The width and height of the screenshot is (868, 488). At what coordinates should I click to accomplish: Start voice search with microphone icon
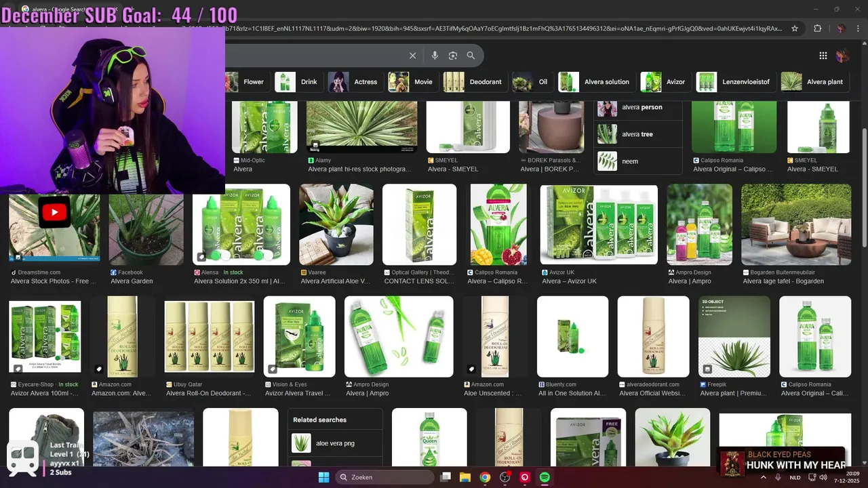(x=435, y=56)
